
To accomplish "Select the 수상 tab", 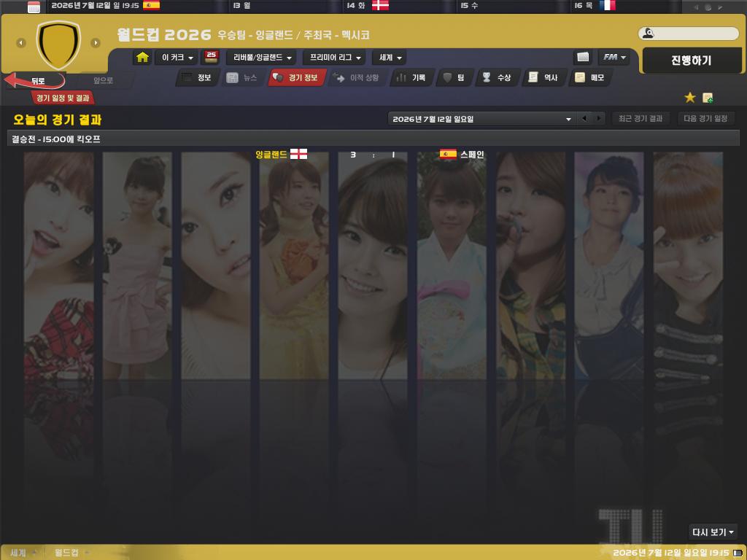I will (497, 77).
